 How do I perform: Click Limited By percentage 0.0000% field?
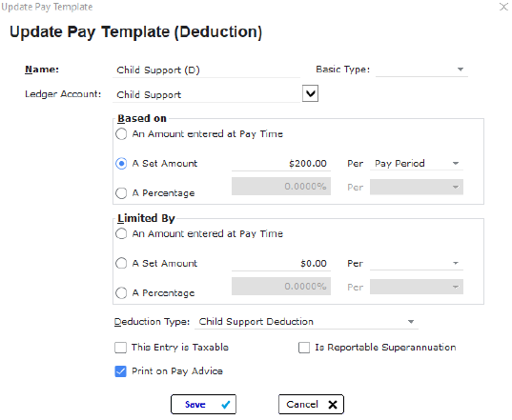coord(281,286)
